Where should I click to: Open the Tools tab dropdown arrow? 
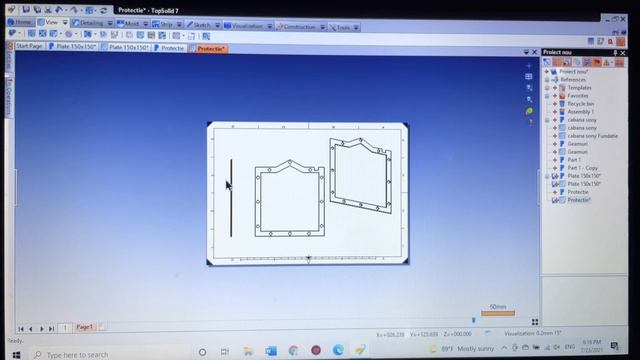pos(356,28)
